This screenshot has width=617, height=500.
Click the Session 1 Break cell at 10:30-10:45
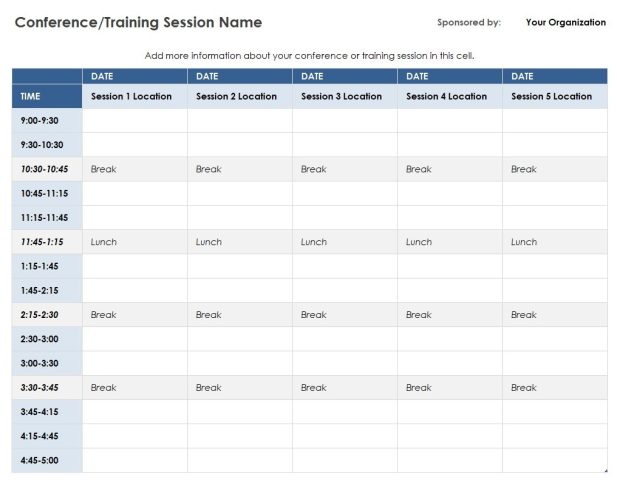[134, 169]
